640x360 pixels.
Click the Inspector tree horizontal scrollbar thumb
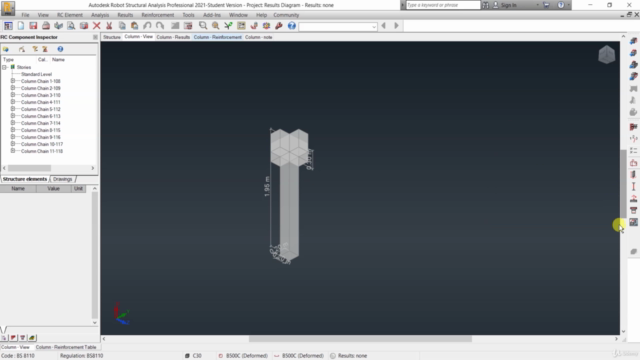pyautogui.click(x=29, y=168)
